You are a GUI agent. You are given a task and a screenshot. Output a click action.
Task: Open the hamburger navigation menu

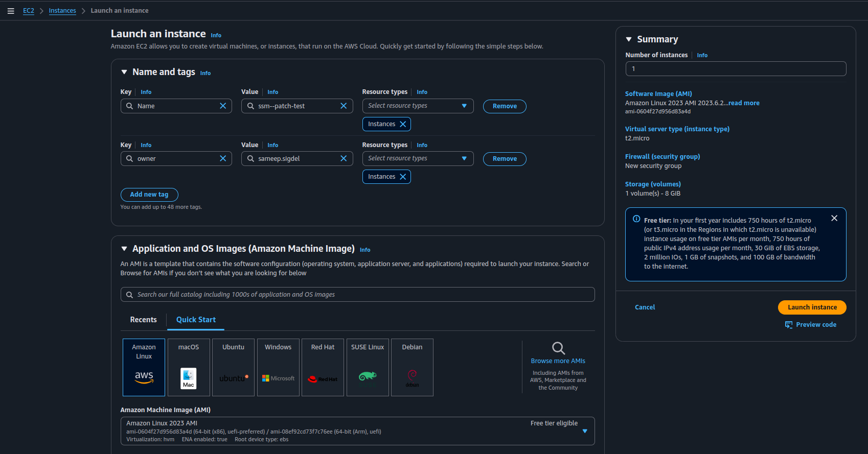tap(11, 11)
